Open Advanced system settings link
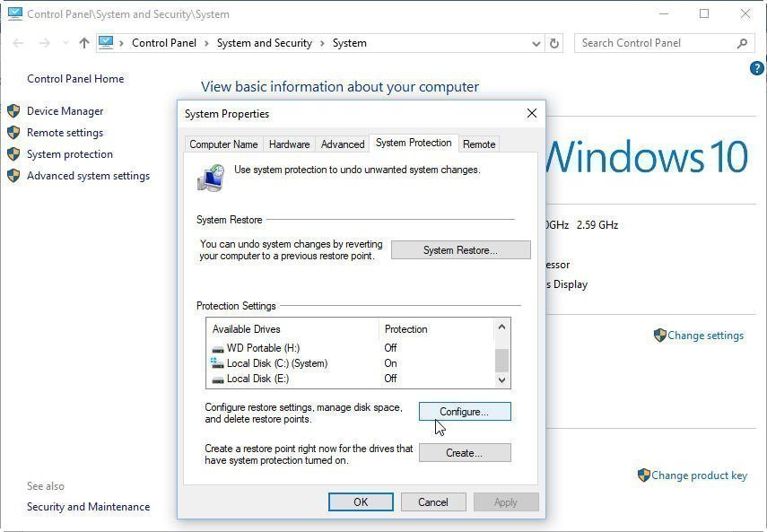This screenshot has height=532, width=767. pos(88,176)
